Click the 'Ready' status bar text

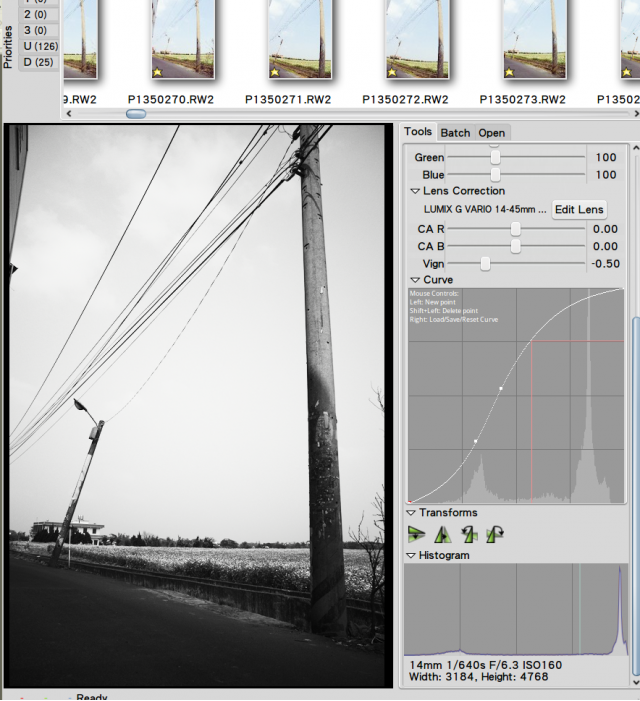pyautogui.click(x=92, y=697)
